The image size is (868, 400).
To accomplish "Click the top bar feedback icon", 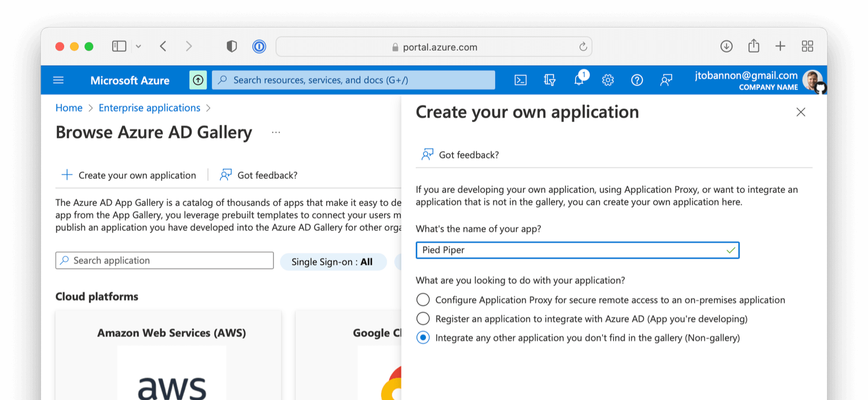I will coord(666,80).
